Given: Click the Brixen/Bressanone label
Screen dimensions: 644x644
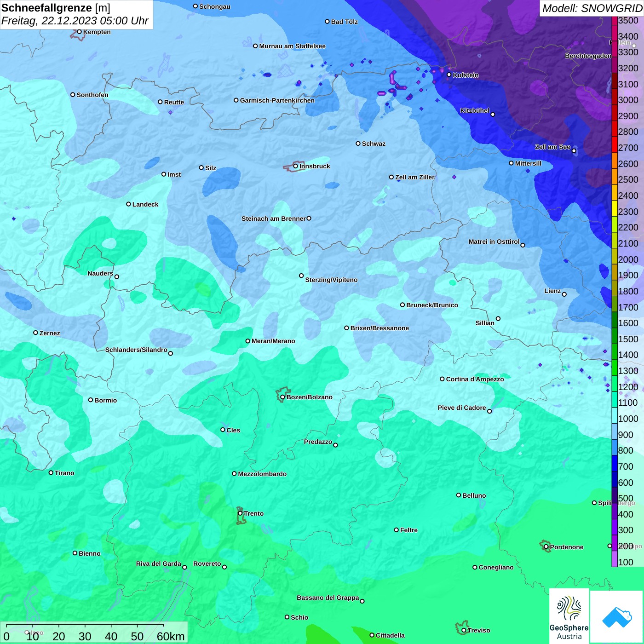Looking at the screenshot, I should 379,328.
